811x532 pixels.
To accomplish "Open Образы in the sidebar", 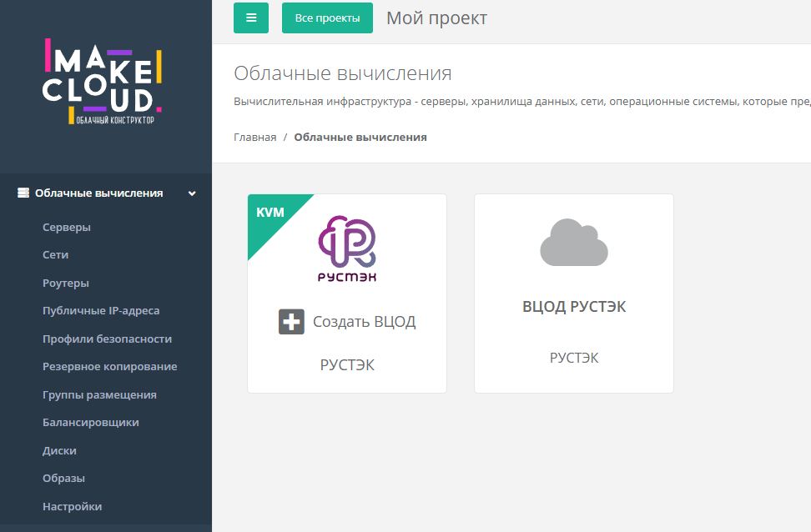I will coord(63,479).
